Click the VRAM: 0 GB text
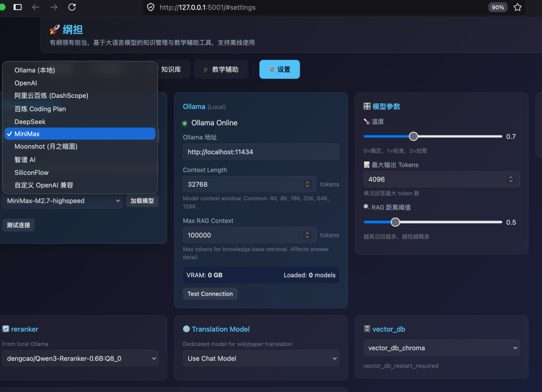Image resolution: width=542 pixels, height=392 pixels. click(x=204, y=275)
